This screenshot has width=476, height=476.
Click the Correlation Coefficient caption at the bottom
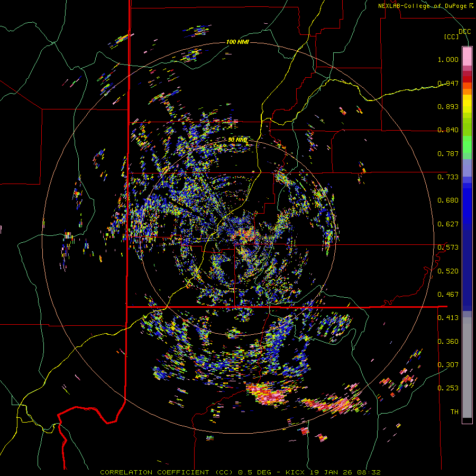[240, 472]
